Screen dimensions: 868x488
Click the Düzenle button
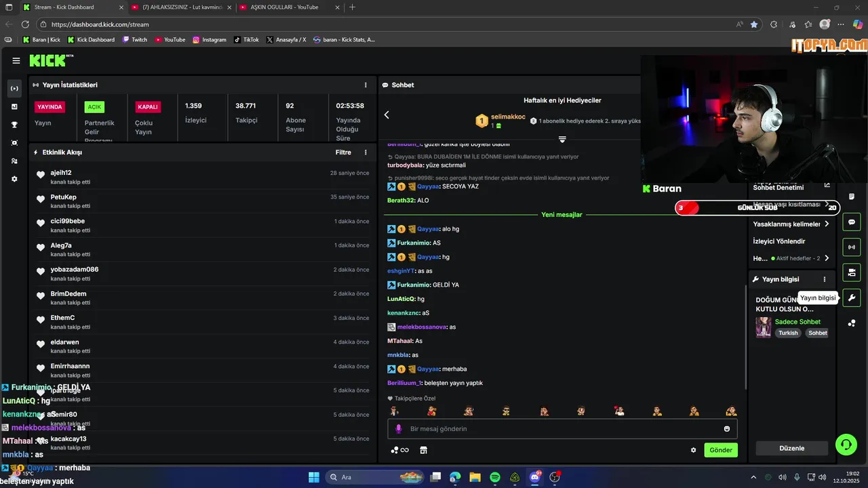tap(792, 448)
